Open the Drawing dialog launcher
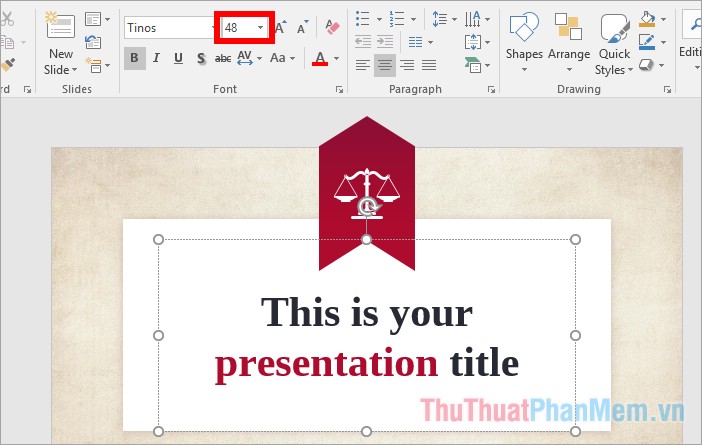The height and width of the screenshot is (445, 702). point(668,90)
